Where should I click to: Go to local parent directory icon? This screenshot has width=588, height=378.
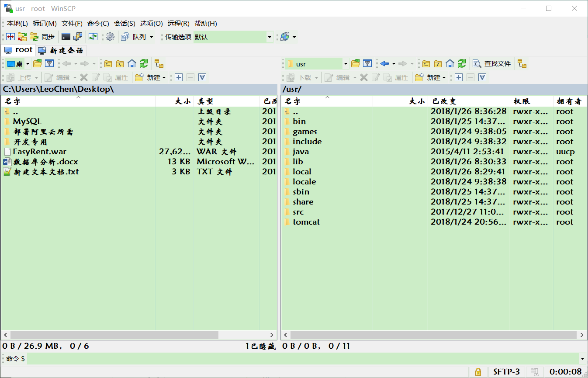108,64
